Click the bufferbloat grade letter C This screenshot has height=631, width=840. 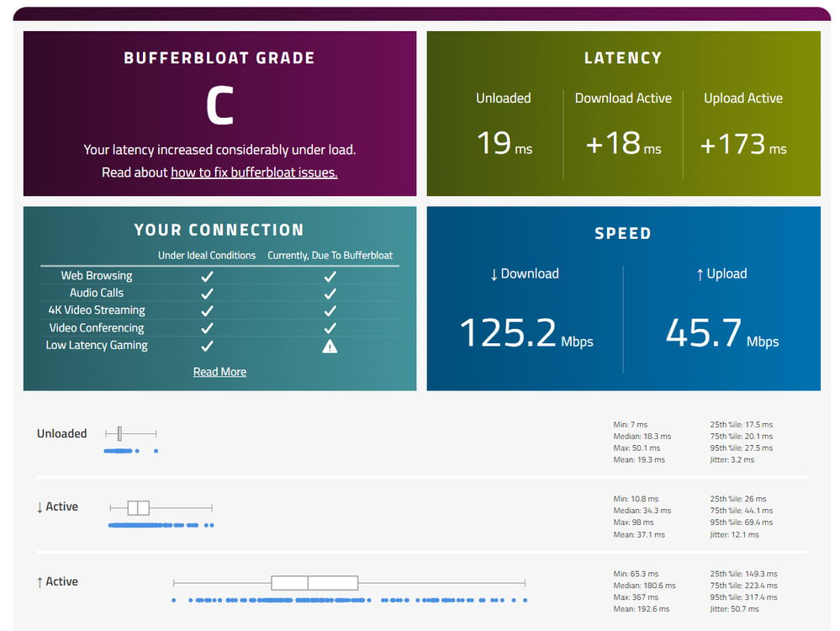point(219,106)
